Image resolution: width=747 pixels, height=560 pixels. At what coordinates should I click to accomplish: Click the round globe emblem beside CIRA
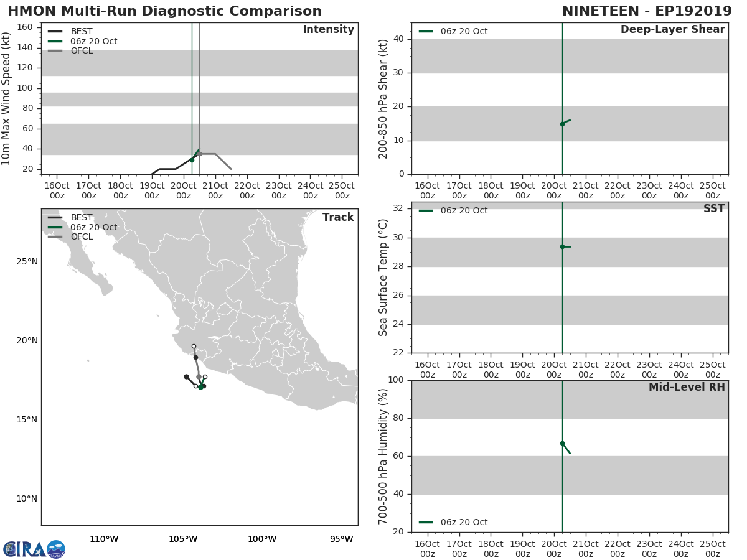(x=56, y=549)
